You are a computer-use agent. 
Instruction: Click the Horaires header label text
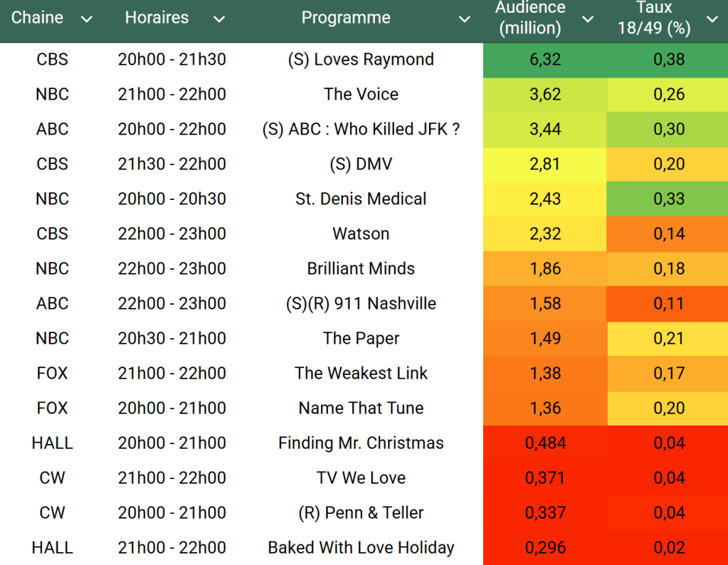coord(157,19)
